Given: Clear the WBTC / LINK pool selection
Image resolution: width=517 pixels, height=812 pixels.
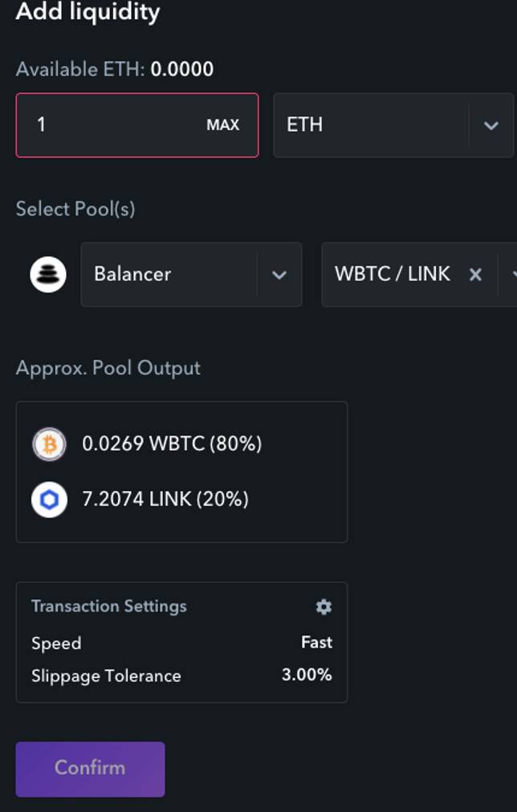Looking at the screenshot, I should coord(475,274).
